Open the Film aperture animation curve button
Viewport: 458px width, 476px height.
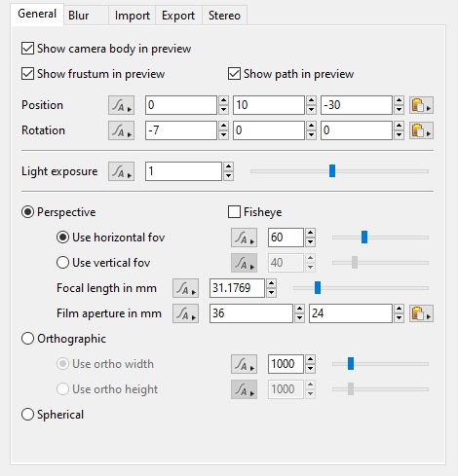coord(185,313)
